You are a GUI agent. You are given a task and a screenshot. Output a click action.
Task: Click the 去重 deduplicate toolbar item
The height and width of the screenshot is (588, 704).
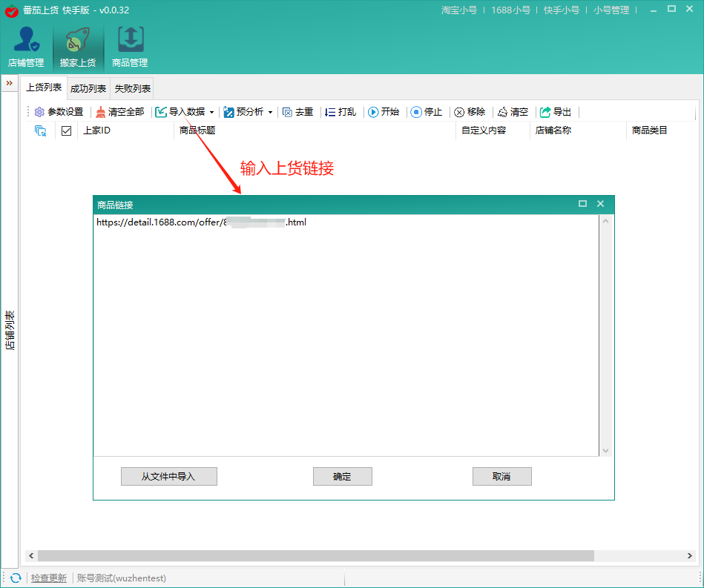coord(297,112)
